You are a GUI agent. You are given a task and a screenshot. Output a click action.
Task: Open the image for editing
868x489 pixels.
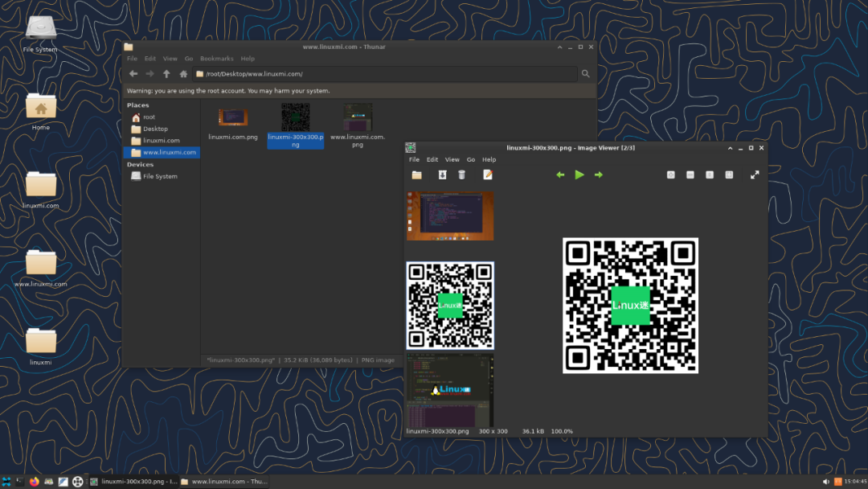coord(489,175)
